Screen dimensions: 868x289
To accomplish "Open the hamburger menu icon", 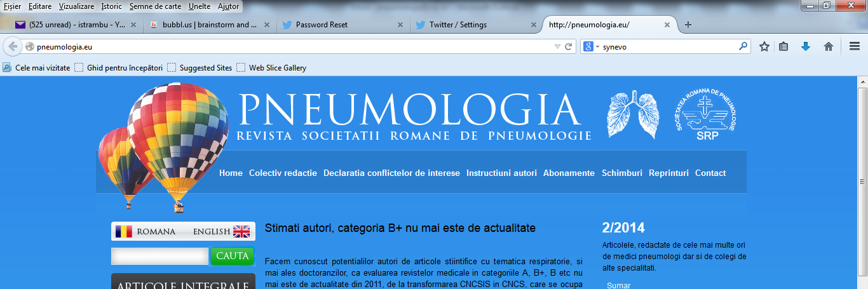I will point(855,46).
